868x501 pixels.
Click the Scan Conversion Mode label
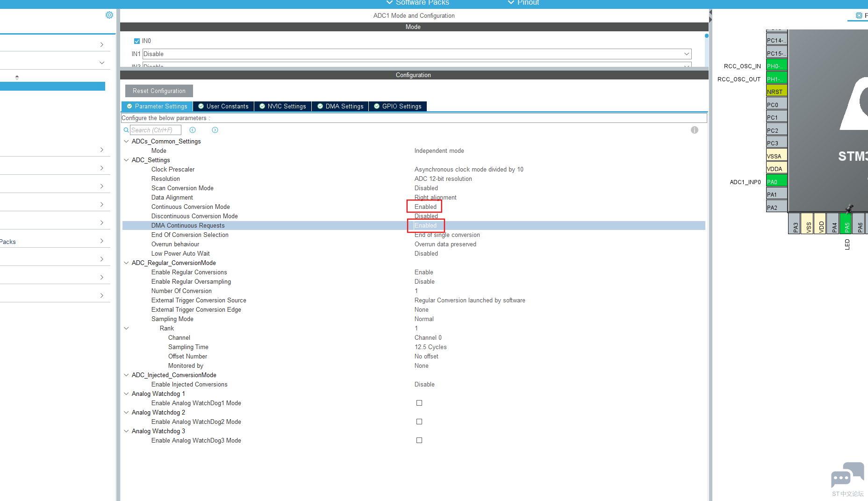(x=182, y=188)
